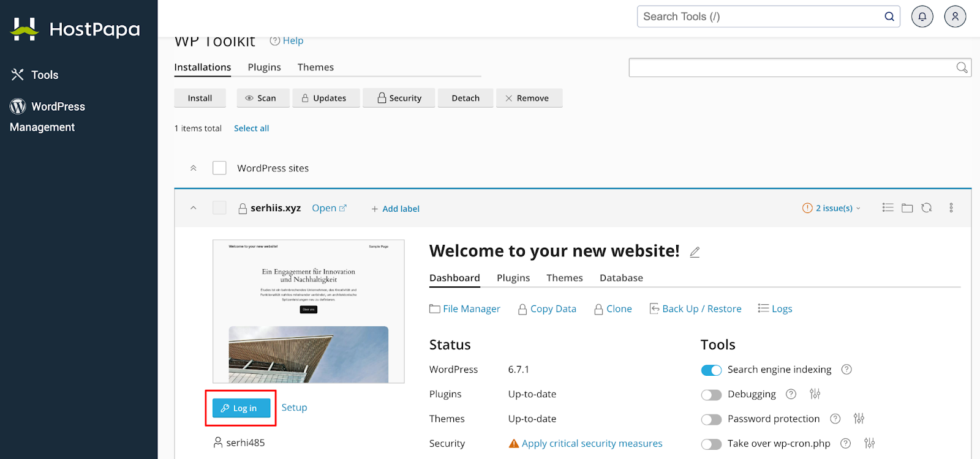Click the pencil icon beside website title
This screenshot has width=980, height=459.
click(695, 252)
